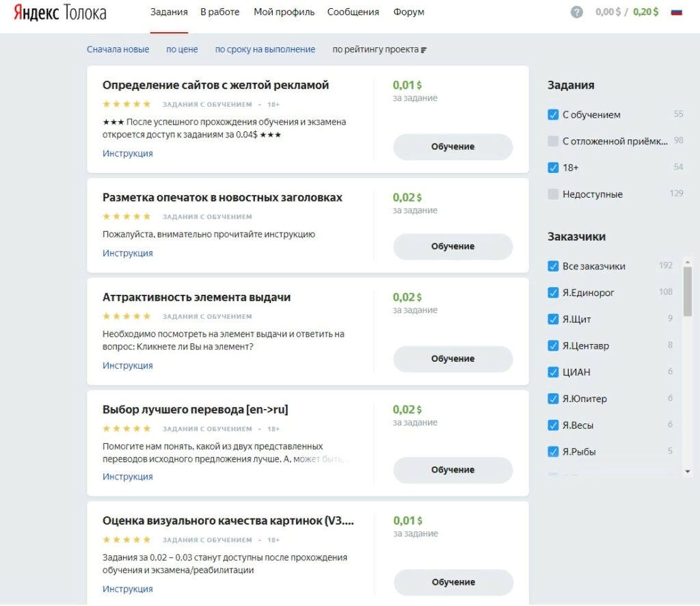Click the Яндекс Толока logo
700x606 pixels.
point(60,12)
